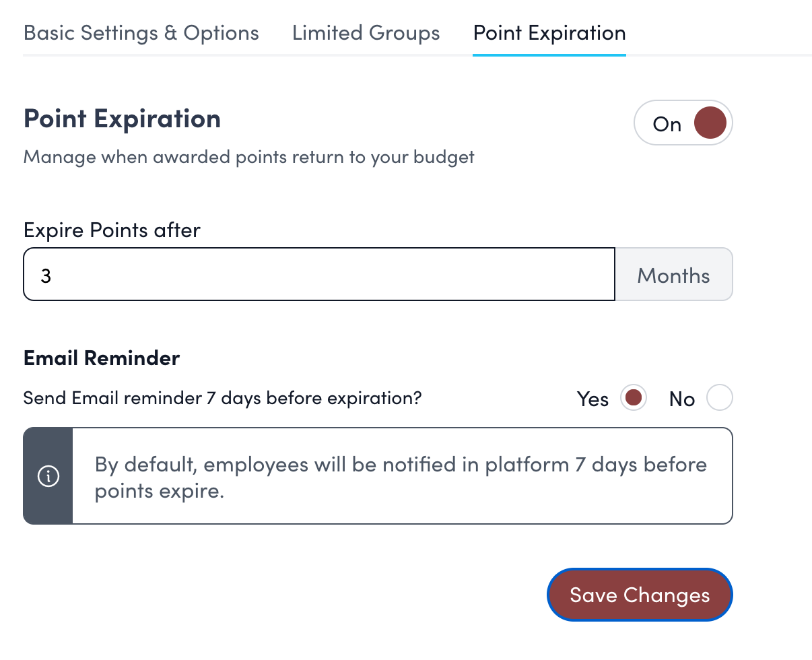Click the info icon in the notice box
The image size is (812, 660).
[48, 476]
